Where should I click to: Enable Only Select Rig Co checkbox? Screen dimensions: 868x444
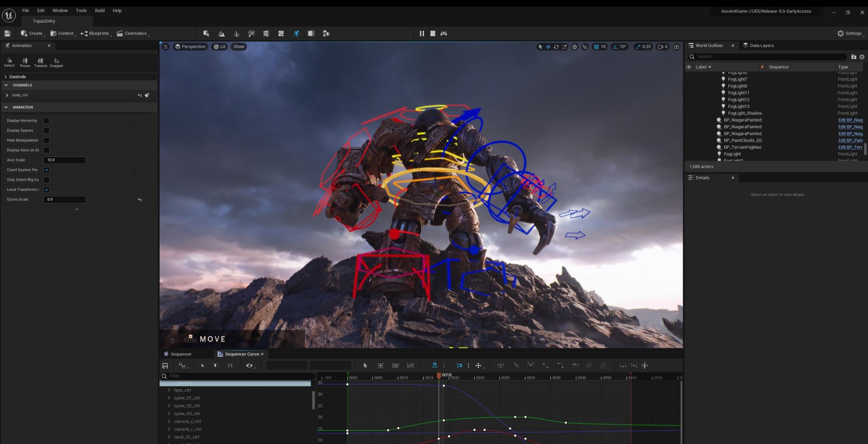click(x=46, y=180)
